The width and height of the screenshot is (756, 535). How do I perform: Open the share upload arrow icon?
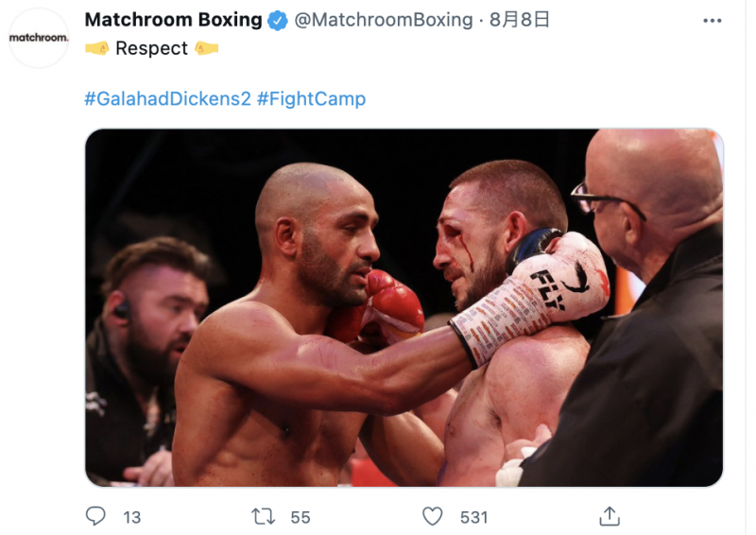point(610,516)
